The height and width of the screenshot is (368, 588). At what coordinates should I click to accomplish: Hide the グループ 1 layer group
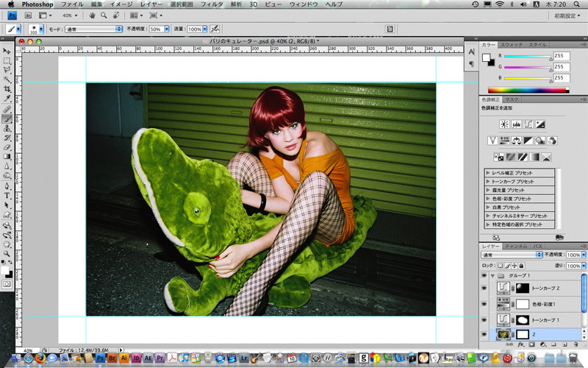pyautogui.click(x=484, y=275)
